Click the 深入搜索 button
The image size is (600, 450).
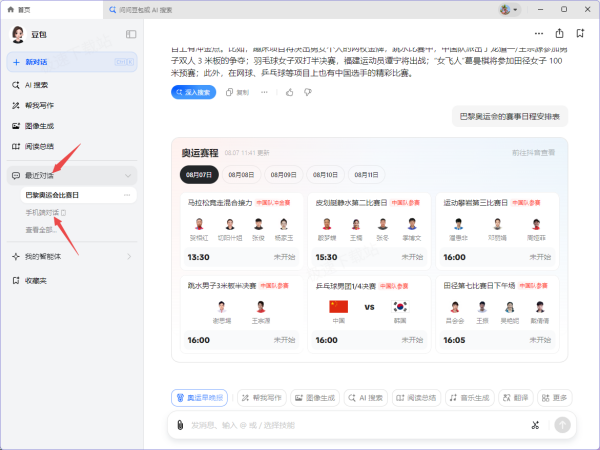tap(193, 92)
